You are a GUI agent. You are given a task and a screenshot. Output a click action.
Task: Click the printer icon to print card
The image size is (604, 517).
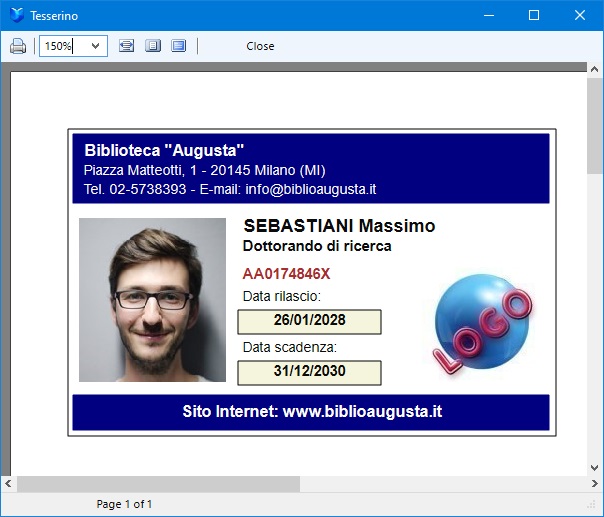pyautogui.click(x=18, y=46)
